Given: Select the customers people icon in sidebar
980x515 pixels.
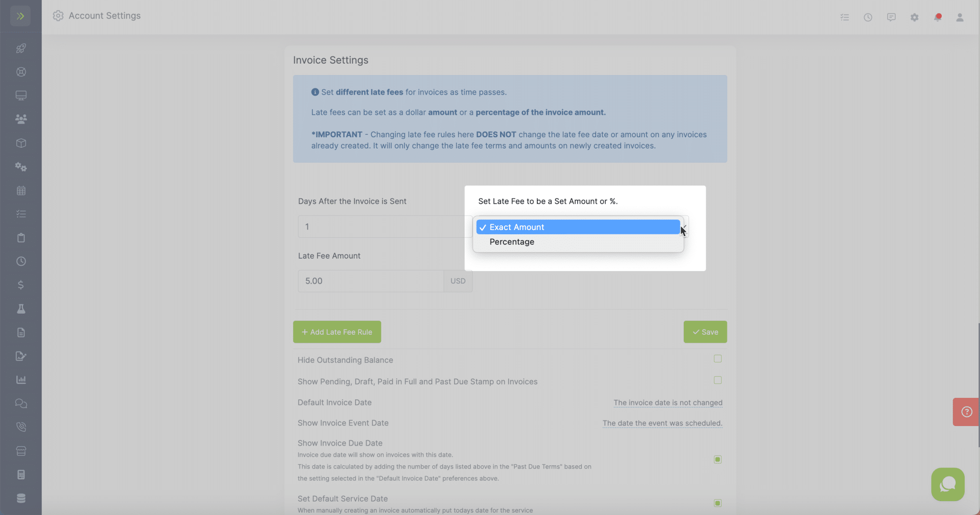Looking at the screenshot, I should coord(21,119).
